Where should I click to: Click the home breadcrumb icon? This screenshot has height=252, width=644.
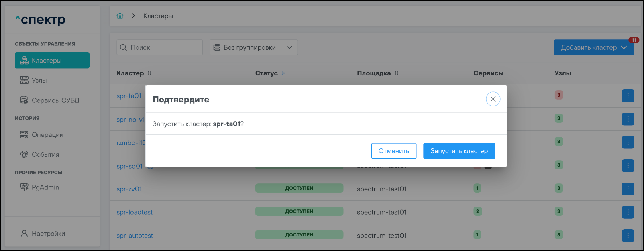120,16
